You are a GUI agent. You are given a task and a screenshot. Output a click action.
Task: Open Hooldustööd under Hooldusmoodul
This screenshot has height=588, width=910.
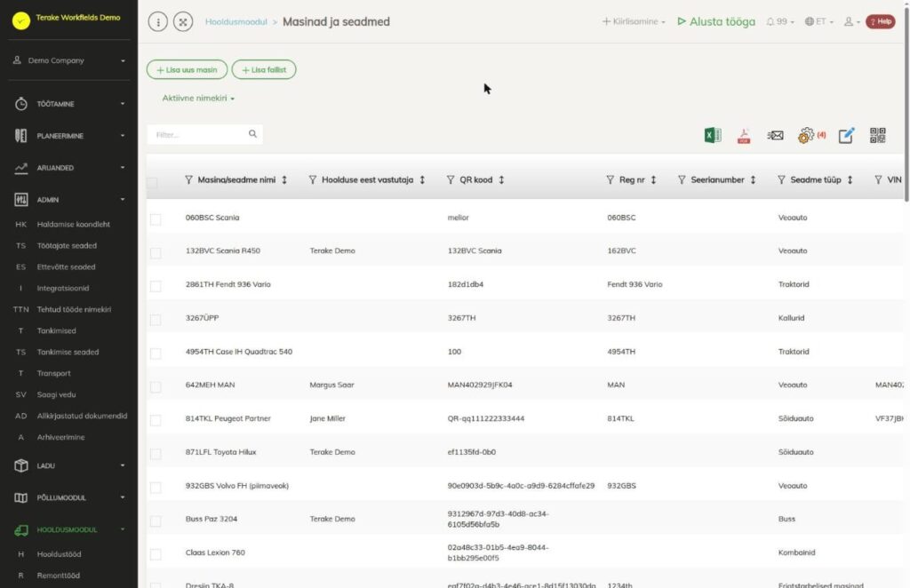[60, 554]
